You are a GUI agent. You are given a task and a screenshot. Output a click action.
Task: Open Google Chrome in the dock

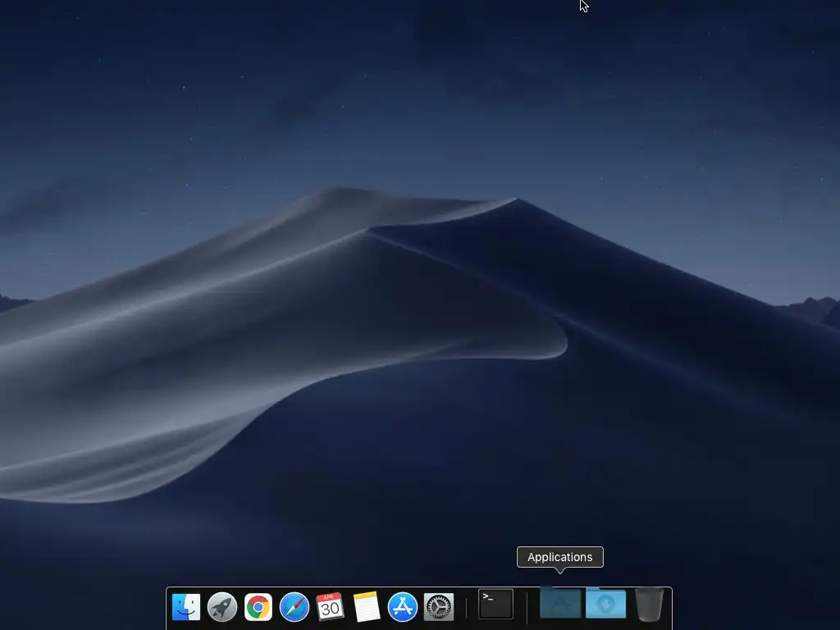point(258,607)
